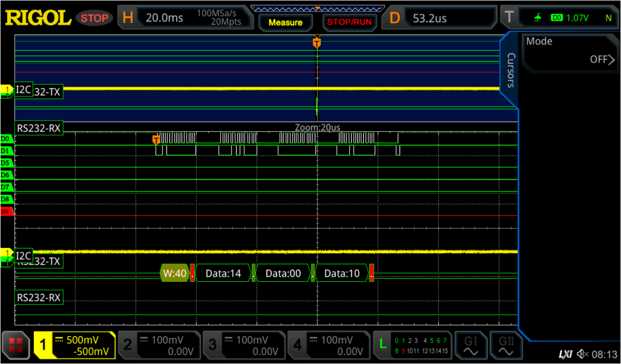This screenshot has height=364, width=621.
Task: Click the red STOP status indicator
Action: [94, 18]
